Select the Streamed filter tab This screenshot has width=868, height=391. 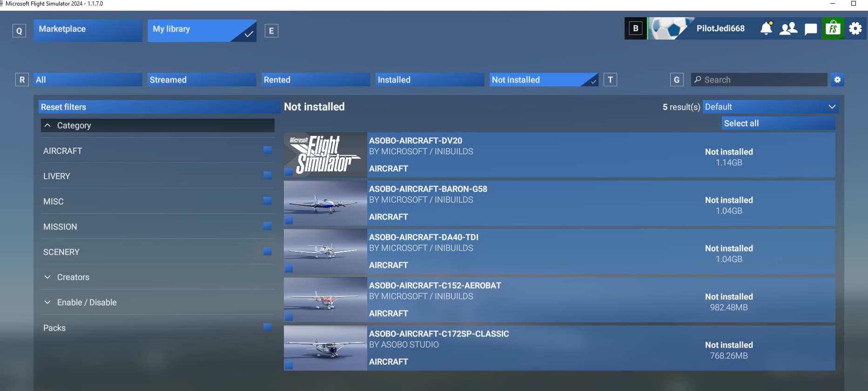tap(202, 80)
